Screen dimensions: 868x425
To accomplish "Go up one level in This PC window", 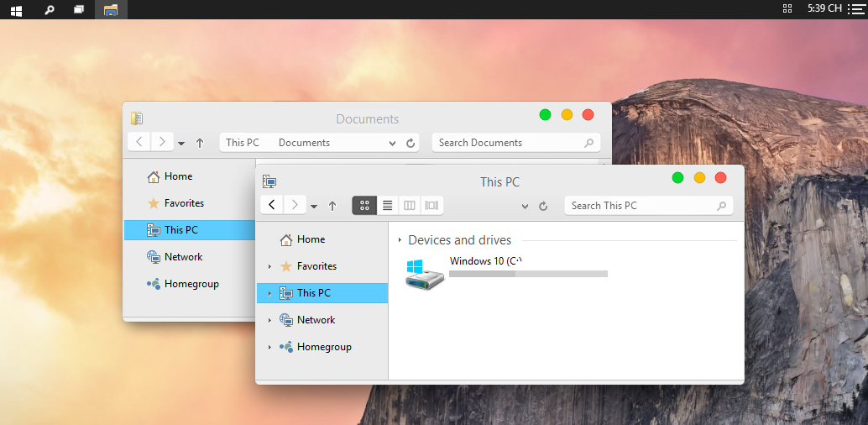I will [332, 206].
